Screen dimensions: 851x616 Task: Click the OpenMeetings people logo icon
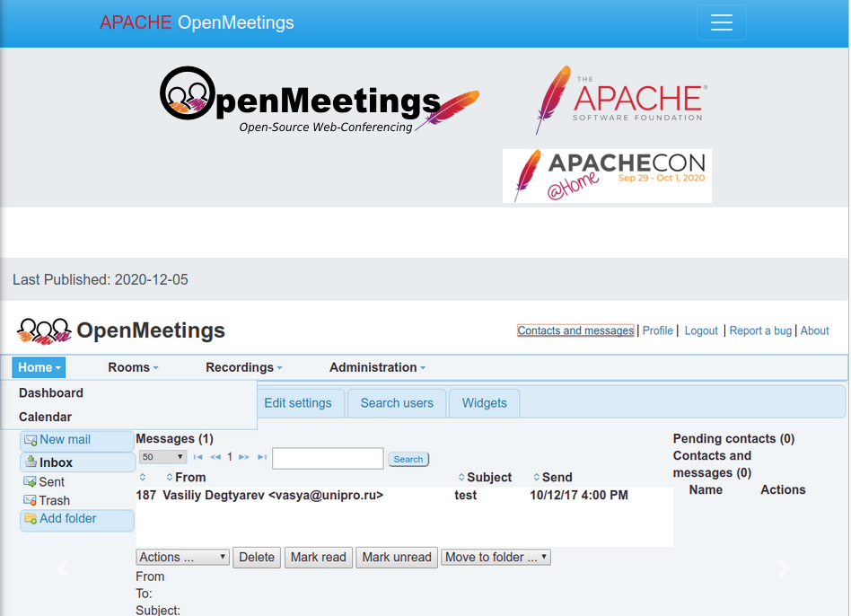44,331
